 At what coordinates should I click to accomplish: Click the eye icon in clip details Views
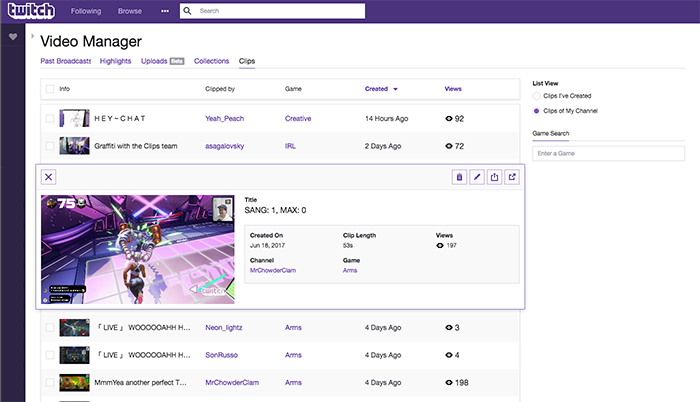pyautogui.click(x=440, y=245)
